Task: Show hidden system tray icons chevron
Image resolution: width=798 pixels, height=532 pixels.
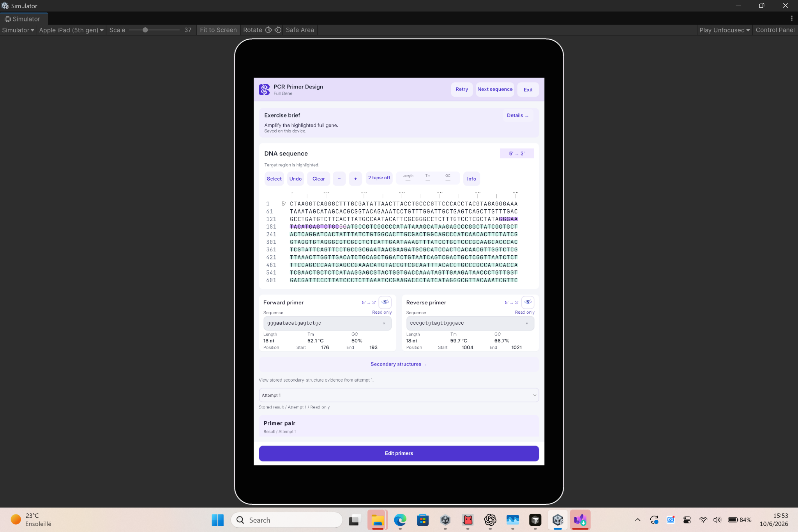Action: (637, 520)
